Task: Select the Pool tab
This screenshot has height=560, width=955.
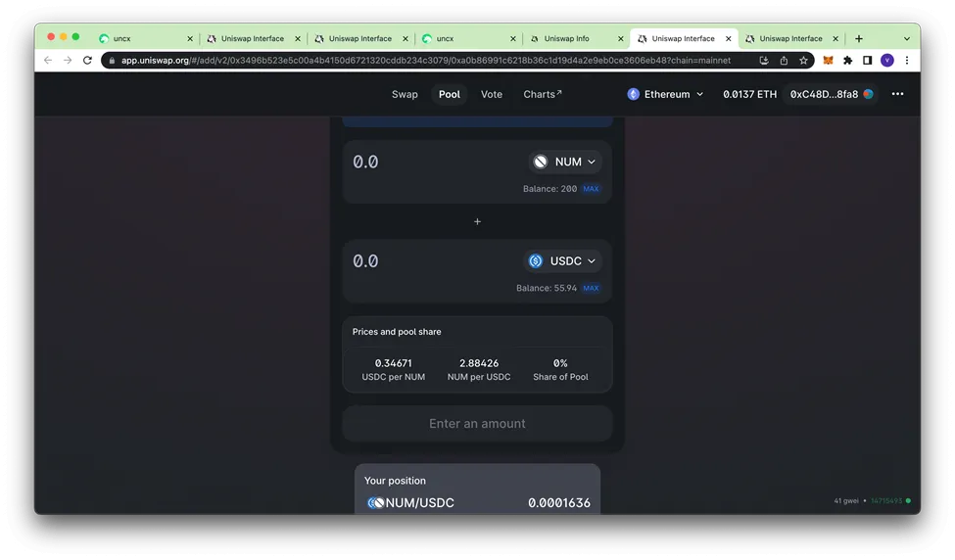Action: tap(450, 94)
